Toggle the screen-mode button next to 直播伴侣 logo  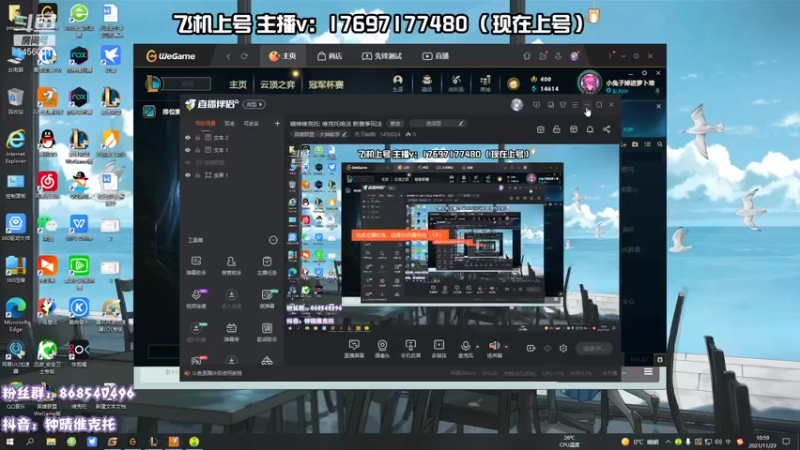[254, 105]
